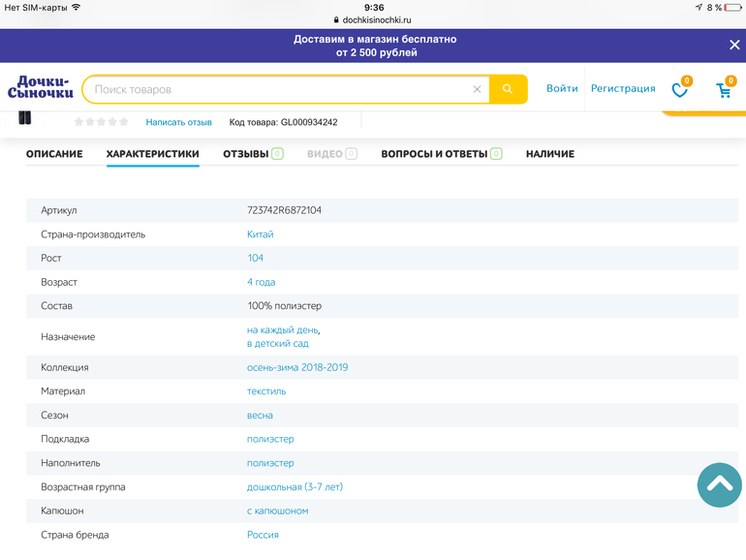Close the free delivery banner
746x560 pixels.
(x=733, y=45)
